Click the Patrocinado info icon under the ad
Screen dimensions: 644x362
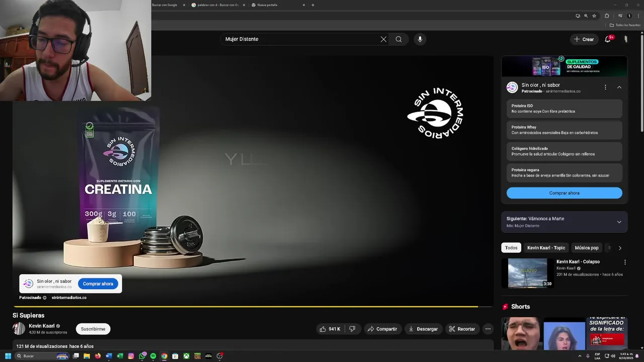coord(44,298)
